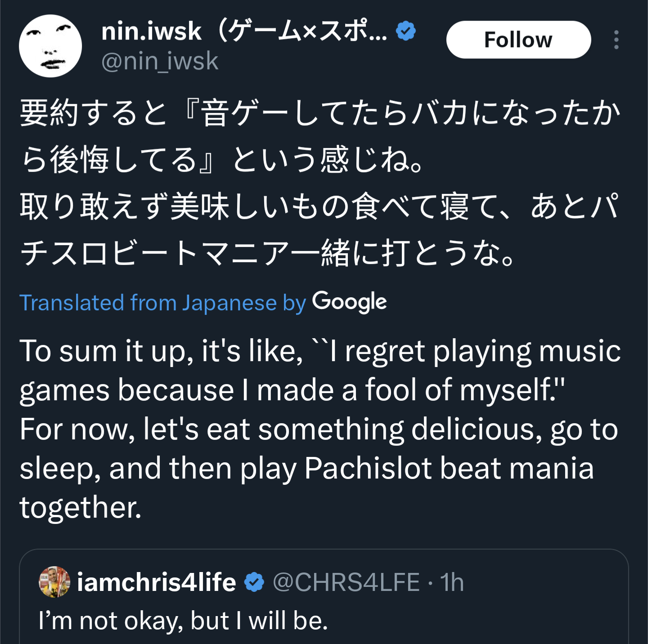Select the Japanese text starting with 要約すると
Image resolution: width=648 pixels, height=644 pixels.
pyautogui.click(x=320, y=136)
